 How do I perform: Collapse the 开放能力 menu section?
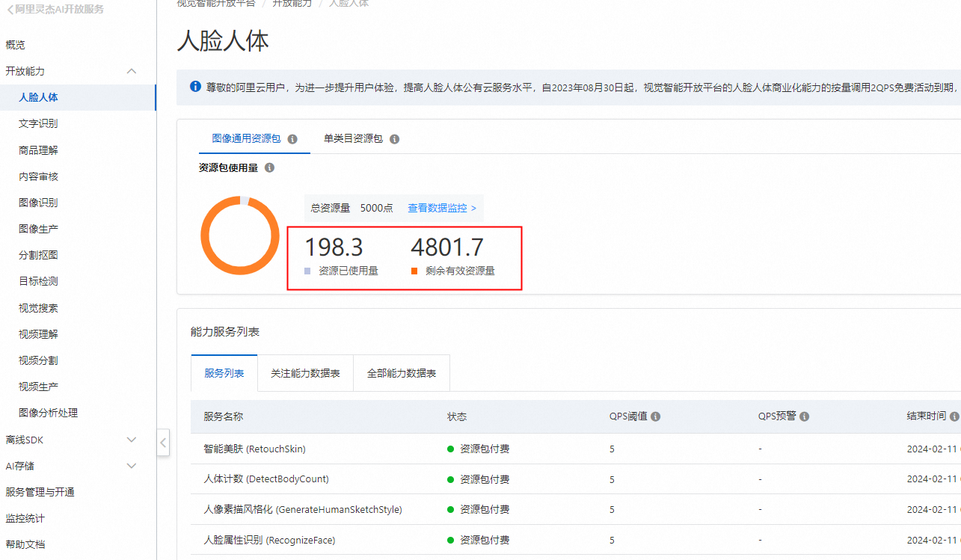coord(132,71)
